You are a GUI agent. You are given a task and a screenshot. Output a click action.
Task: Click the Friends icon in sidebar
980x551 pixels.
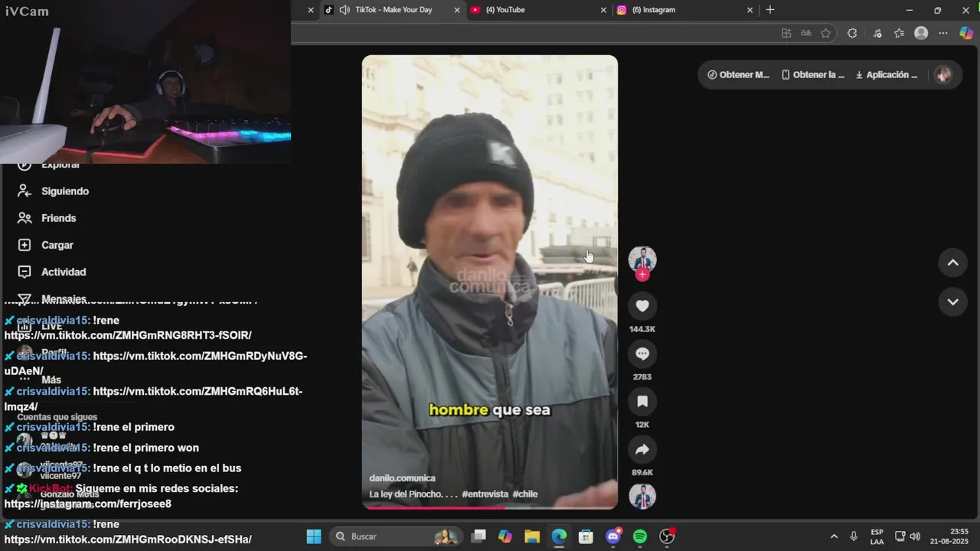[x=24, y=218]
